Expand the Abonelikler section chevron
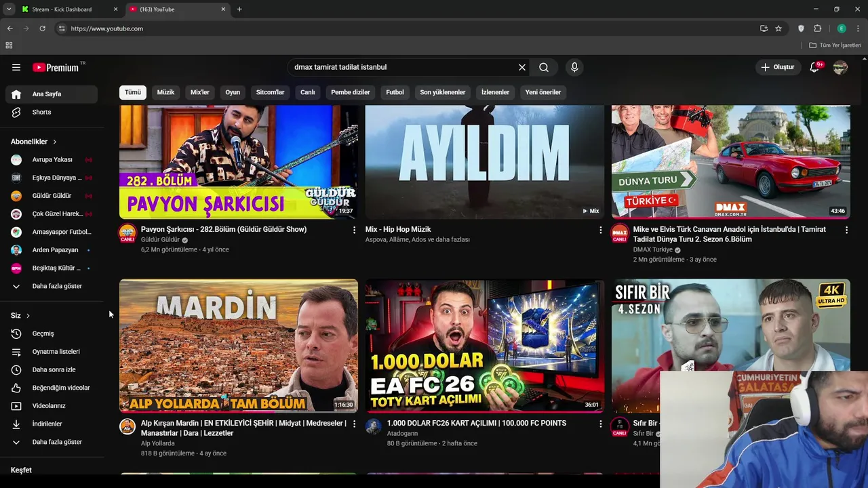 point(54,142)
